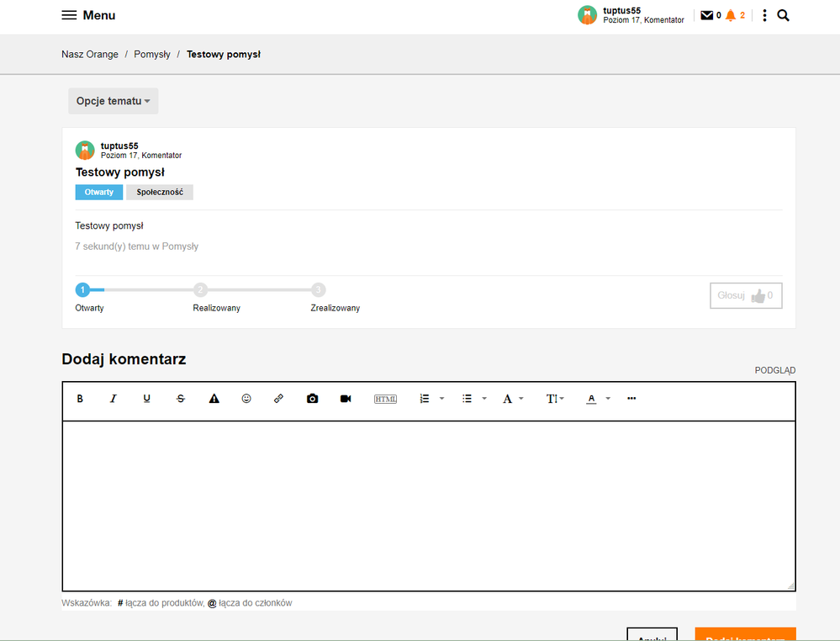The width and height of the screenshot is (840, 641).
Task: Insert a video with camcorder icon
Action: pyautogui.click(x=346, y=399)
